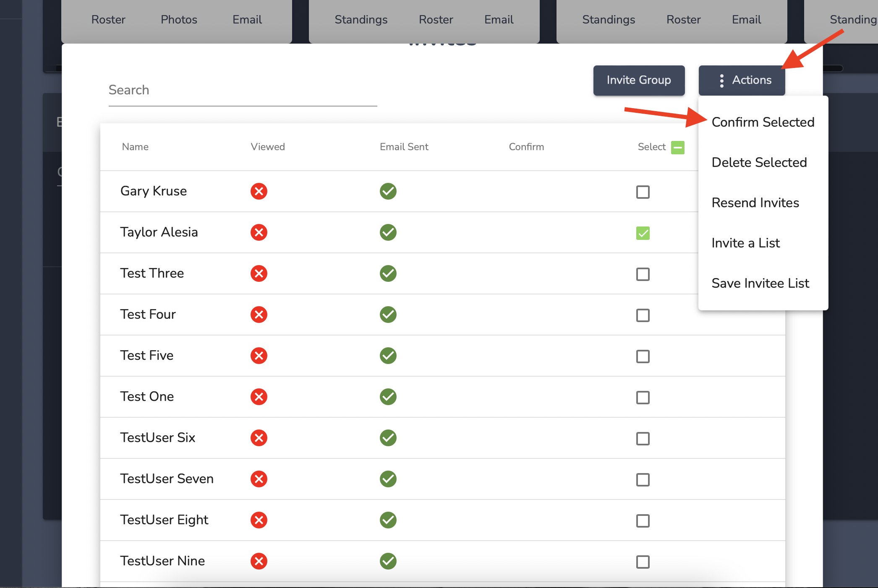Click the Viewed column header
The height and width of the screenshot is (588, 878).
click(x=268, y=147)
